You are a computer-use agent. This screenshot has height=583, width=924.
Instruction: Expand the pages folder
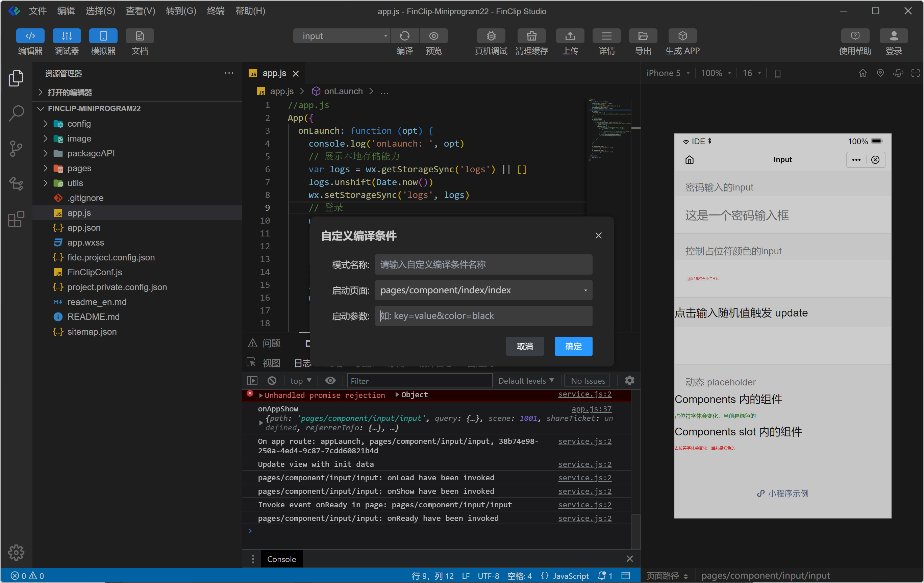coord(79,168)
